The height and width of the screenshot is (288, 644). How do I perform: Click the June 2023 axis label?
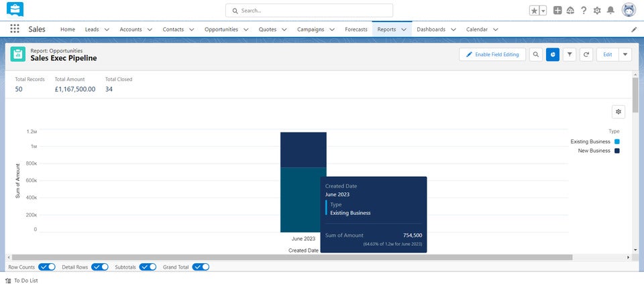[303, 238]
